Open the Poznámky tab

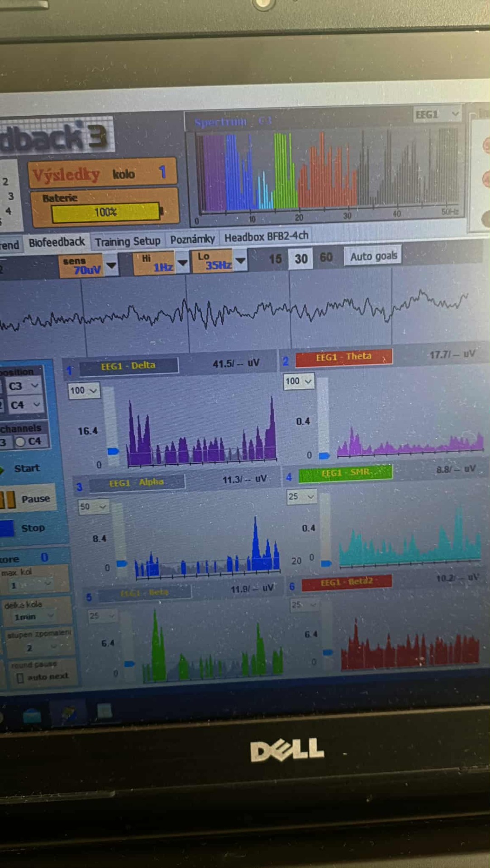pos(192,239)
